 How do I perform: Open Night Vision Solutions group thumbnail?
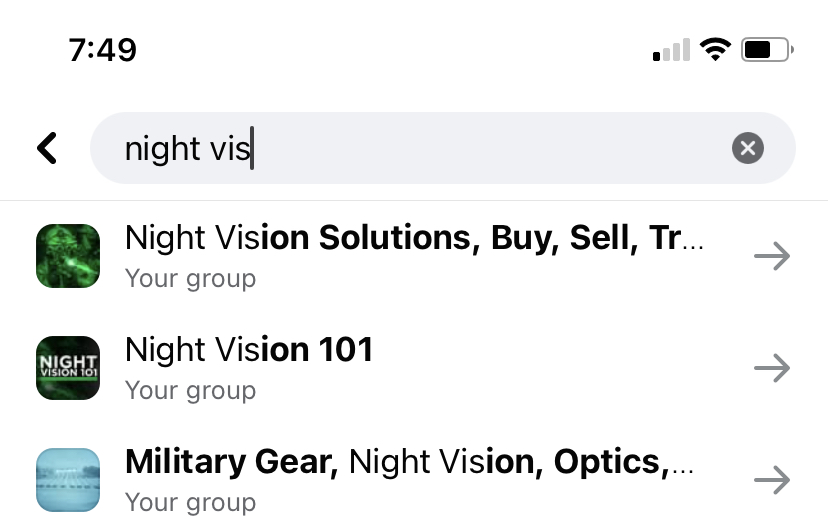point(68,256)
